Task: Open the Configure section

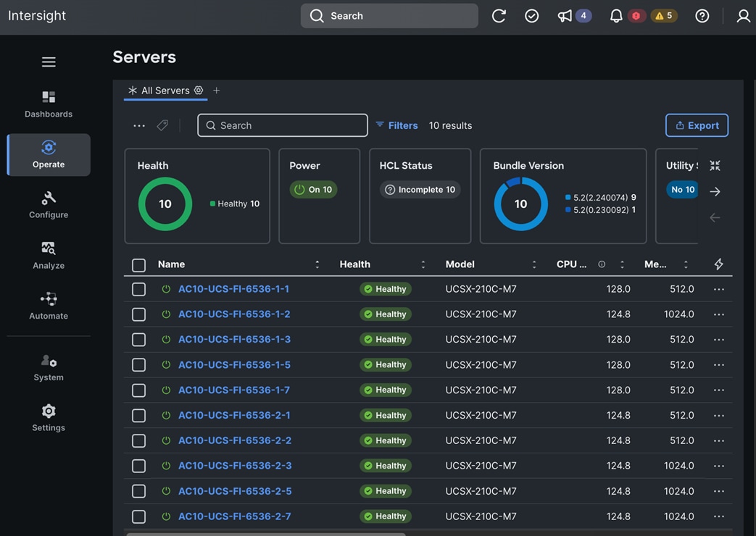Action: point(49,205)
